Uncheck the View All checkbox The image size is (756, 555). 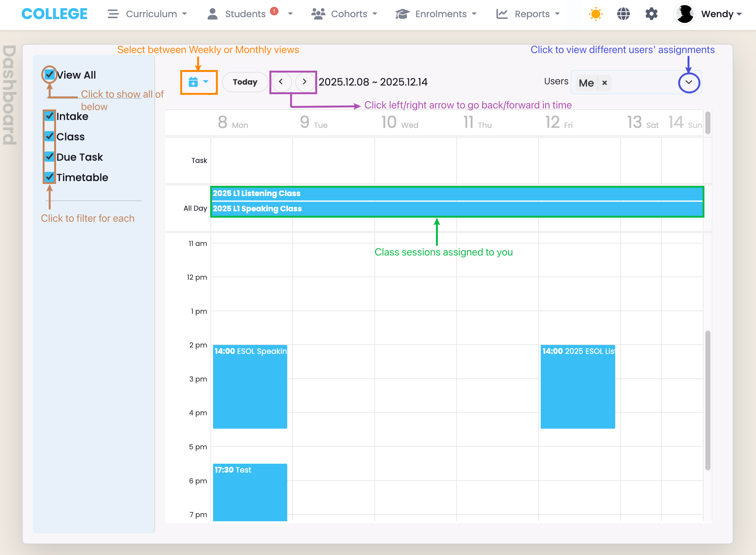click(x=50, y=74)
